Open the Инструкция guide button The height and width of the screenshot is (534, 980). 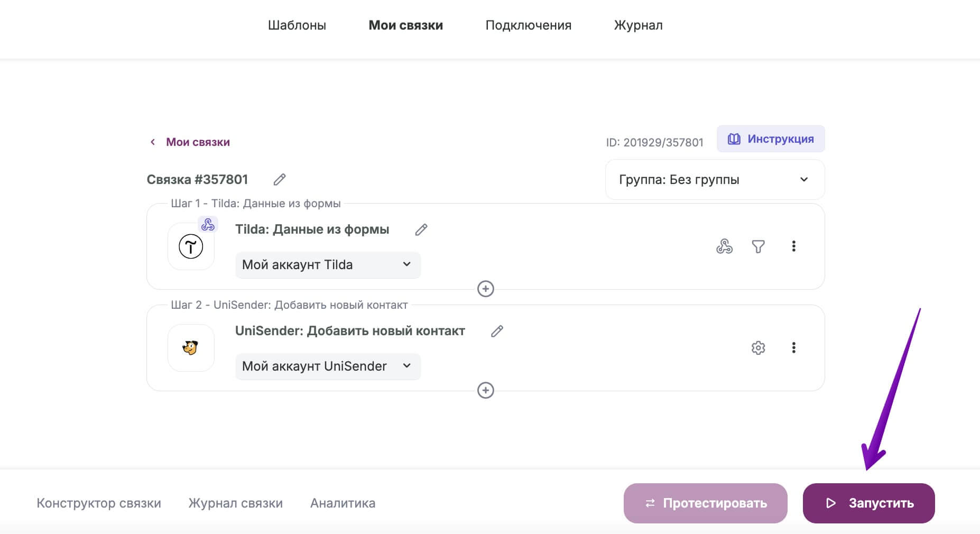771,139
